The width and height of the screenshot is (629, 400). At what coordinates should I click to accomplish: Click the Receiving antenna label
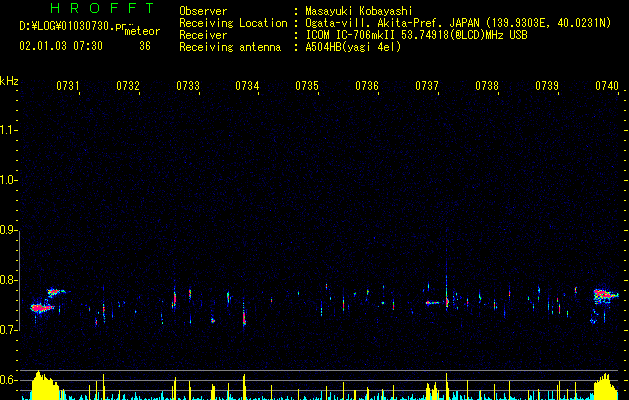tap(230, 47)
